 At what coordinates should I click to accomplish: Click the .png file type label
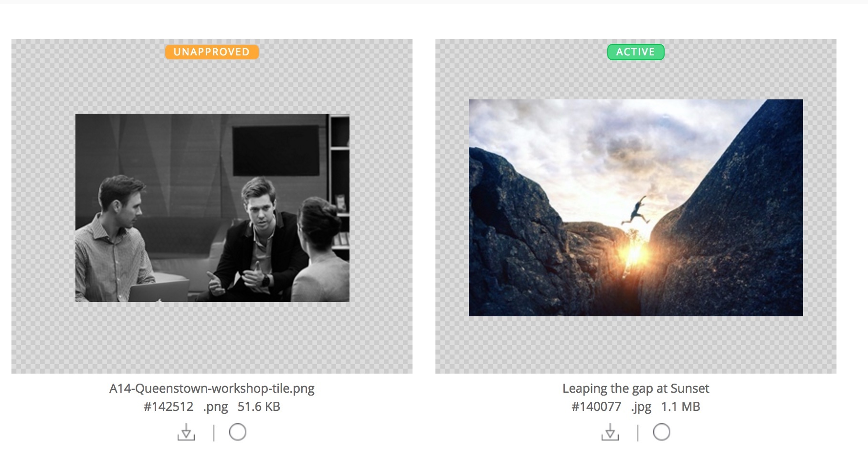(x=215, y=407)
